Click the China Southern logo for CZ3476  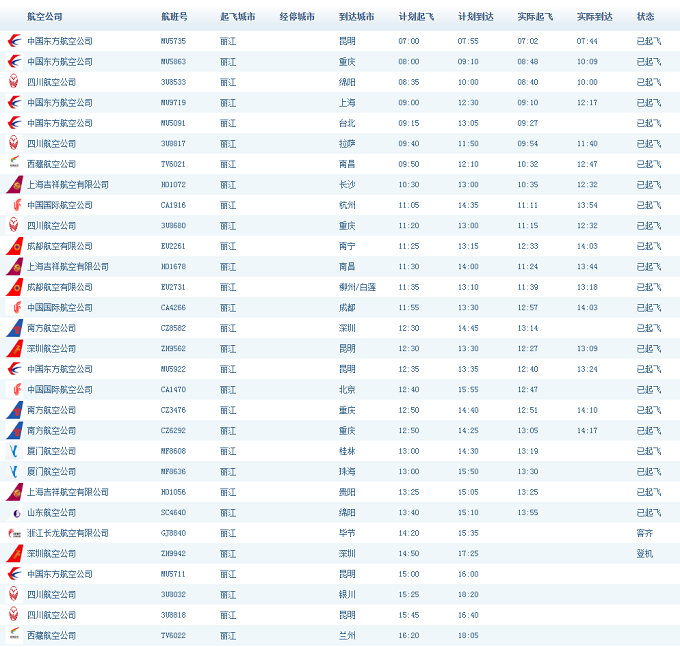click(x=14, y=410)
